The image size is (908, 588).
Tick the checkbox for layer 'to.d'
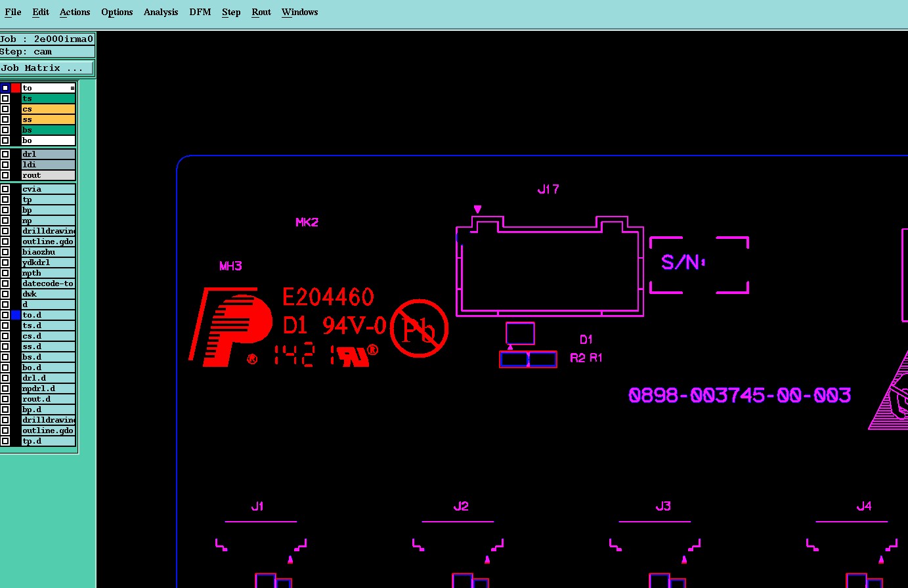pos(5,315)
